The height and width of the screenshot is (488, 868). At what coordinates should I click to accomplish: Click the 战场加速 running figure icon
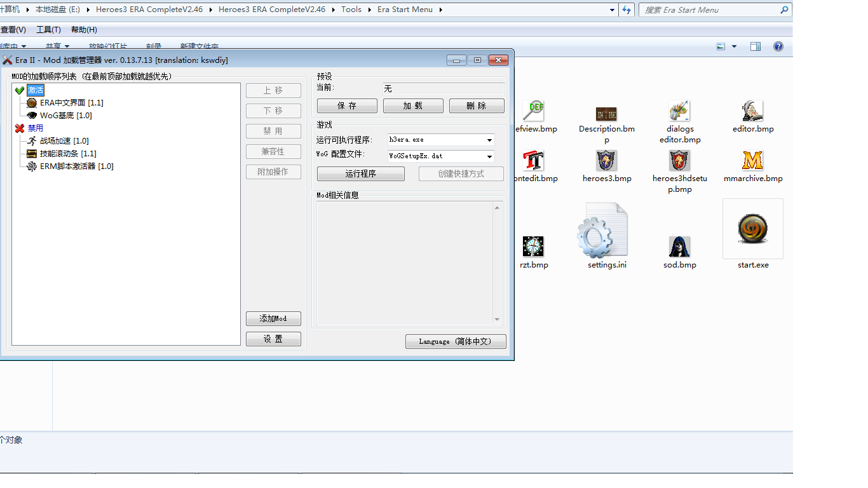[32, 141]
